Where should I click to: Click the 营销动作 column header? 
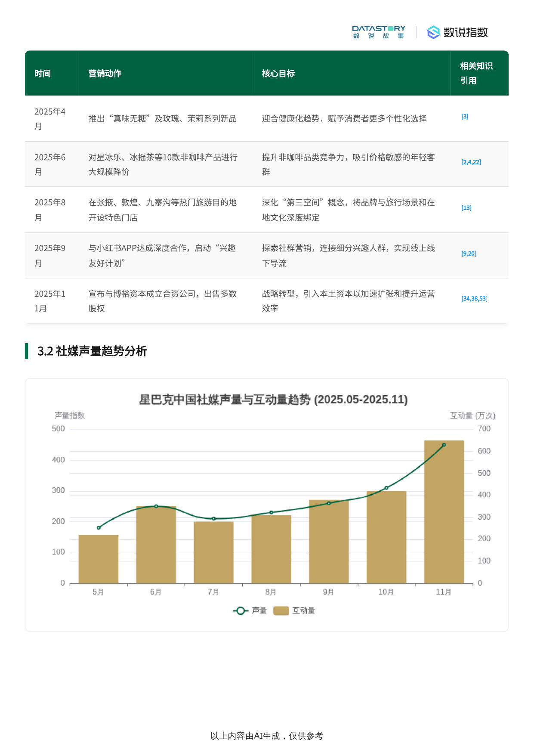(x=105, y=74)
